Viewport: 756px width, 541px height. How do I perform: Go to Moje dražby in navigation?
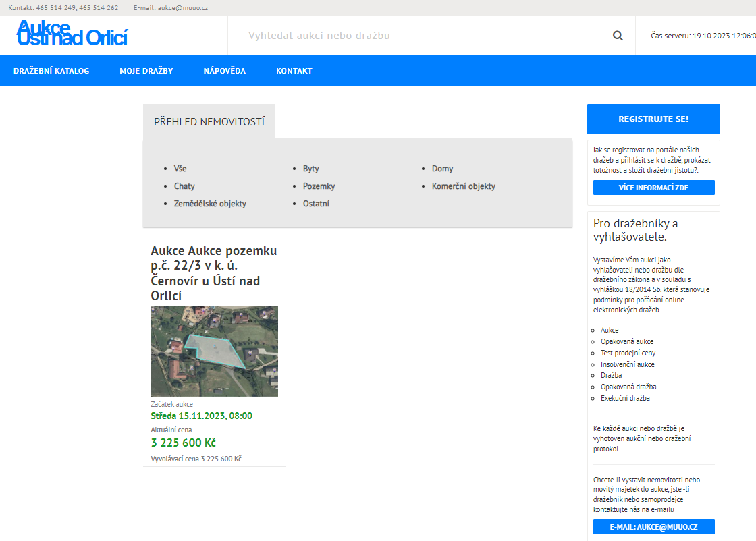(146, 71)
